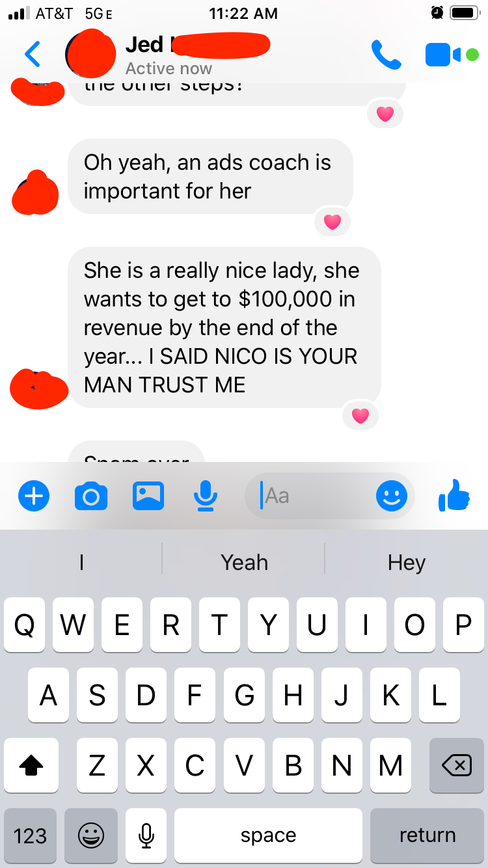Open the camera from message bar

coord(91,496)
